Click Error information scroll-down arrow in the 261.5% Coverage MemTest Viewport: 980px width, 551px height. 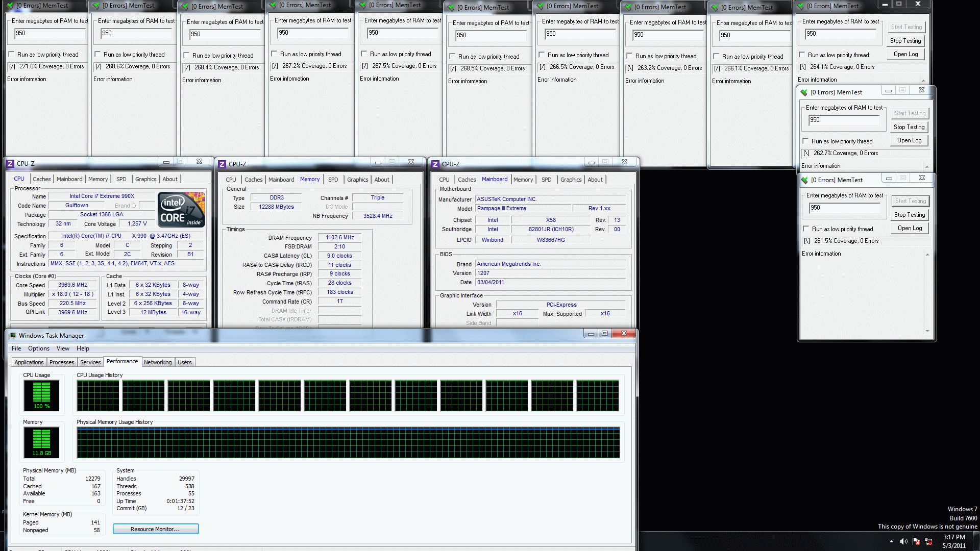coord(927,331)
